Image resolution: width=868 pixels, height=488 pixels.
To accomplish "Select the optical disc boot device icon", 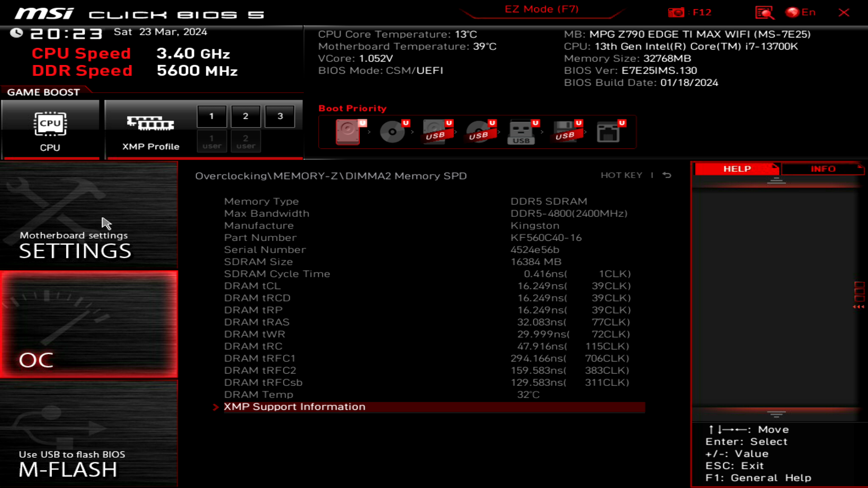I will point(393,131).
